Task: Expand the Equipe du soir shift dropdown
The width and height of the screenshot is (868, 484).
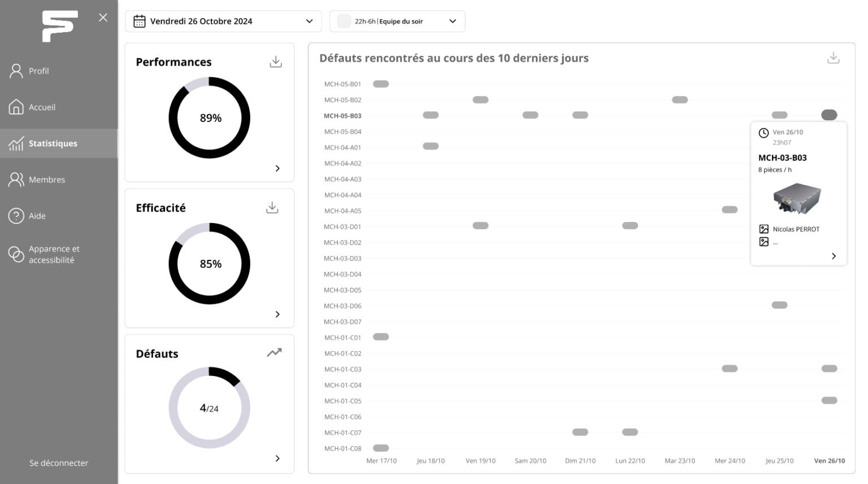Action: (x=397, y=21)
